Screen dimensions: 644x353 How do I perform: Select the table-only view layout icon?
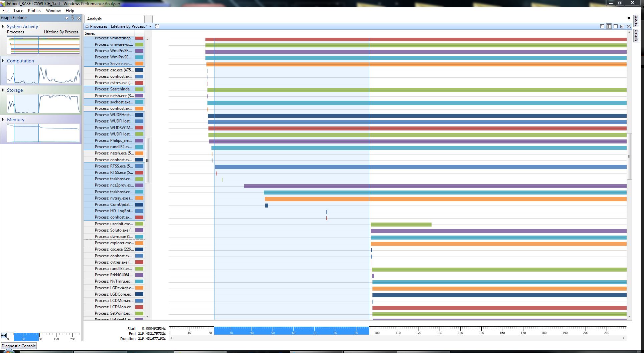tap(616, 26)
